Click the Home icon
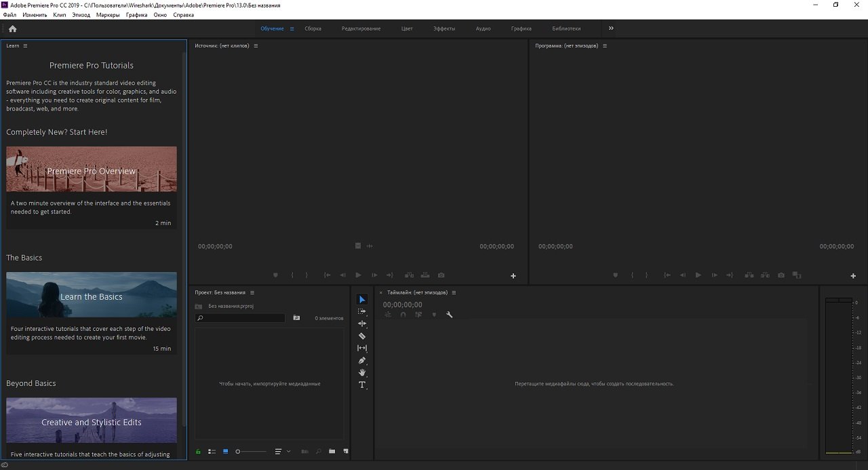This screenshot has width=868, height=470. tap(12, 28)
